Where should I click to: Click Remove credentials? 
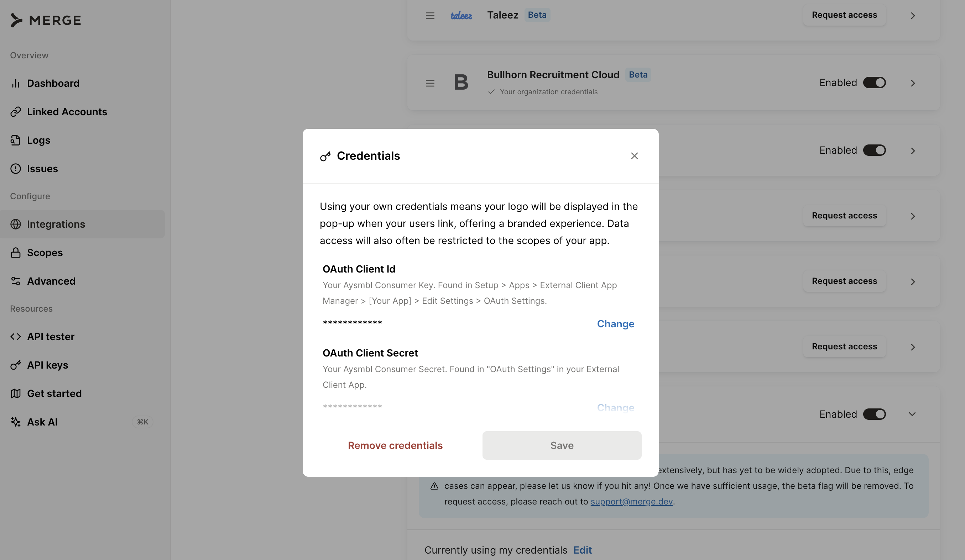pyautogui.click(x=395, y=446)
